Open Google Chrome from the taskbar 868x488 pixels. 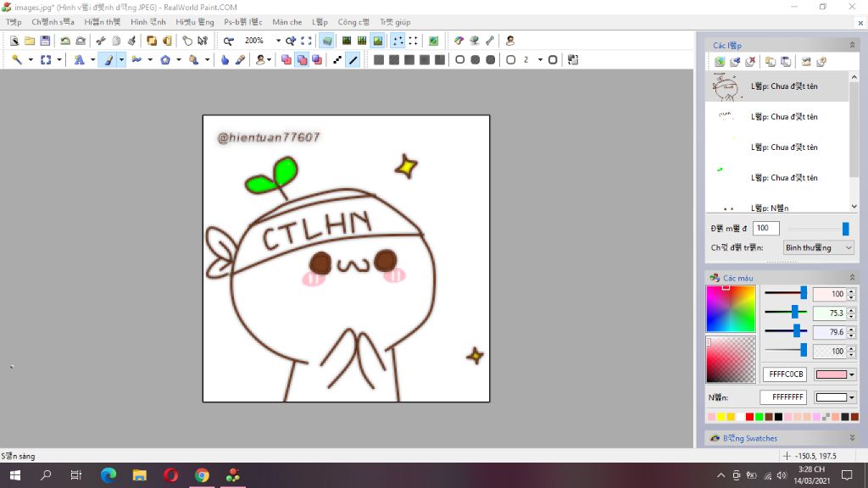[202, 475]
